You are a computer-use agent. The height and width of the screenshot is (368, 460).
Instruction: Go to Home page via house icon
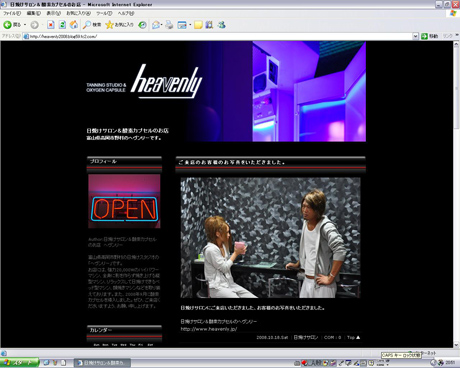[74, 25]
